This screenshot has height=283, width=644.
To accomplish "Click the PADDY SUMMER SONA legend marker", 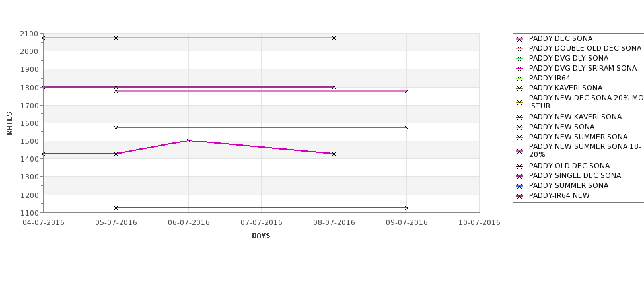I will (520, 186).
